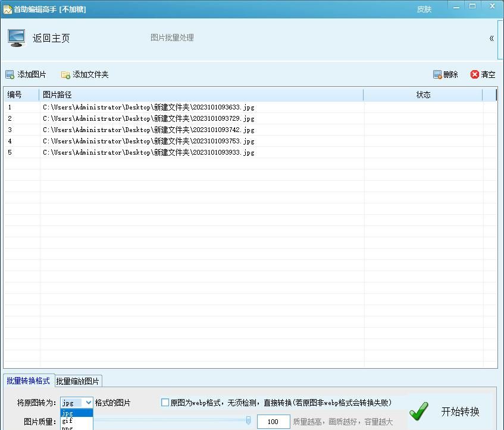Image resolution: width=504 pixels, height=430 pixels.
Task: Select the file path ending 2023101093933.jpg
Action: [149, 152]
